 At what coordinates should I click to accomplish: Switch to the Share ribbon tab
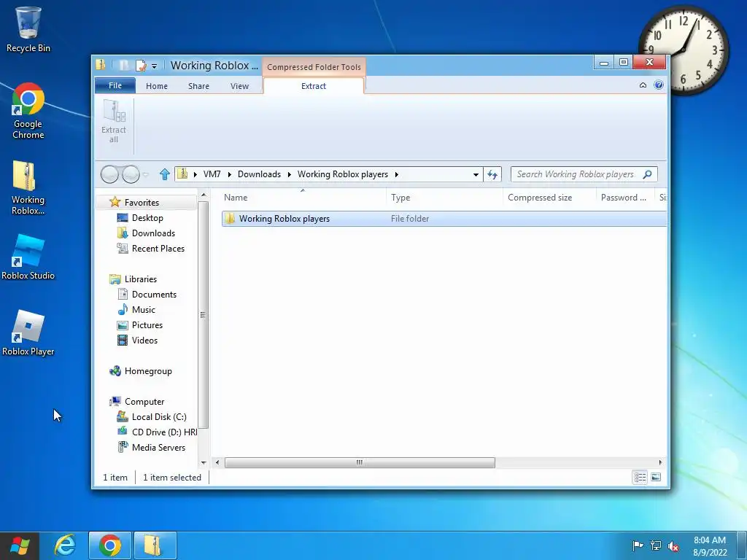pos(198,86)
